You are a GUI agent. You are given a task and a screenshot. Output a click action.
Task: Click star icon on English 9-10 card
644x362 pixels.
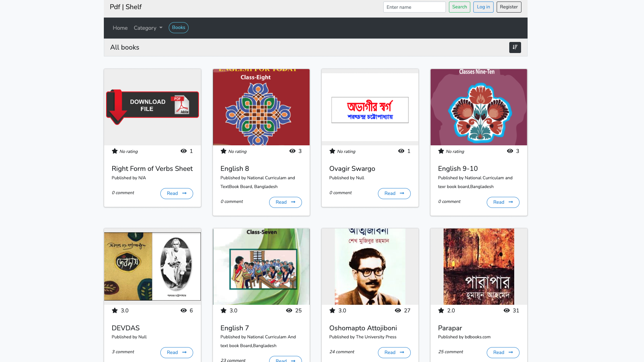[441, 151]
